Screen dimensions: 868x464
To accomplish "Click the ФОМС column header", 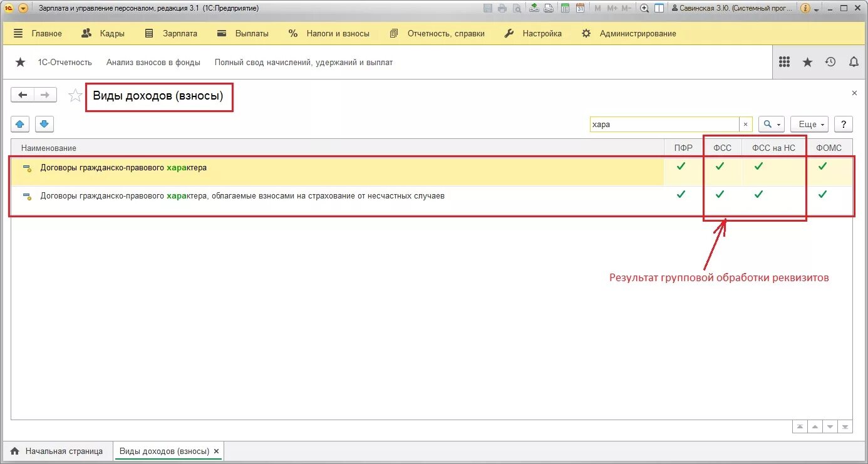I will (829, 148).
